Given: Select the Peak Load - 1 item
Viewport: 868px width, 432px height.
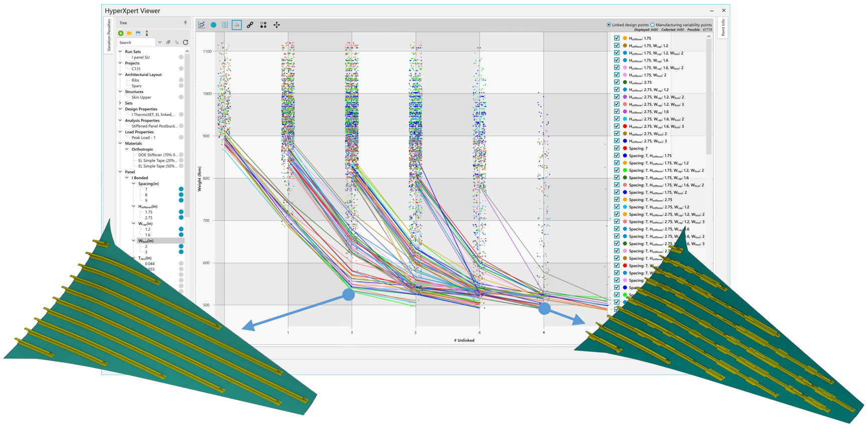Looking at the screenshot, I should pos(144,138).
